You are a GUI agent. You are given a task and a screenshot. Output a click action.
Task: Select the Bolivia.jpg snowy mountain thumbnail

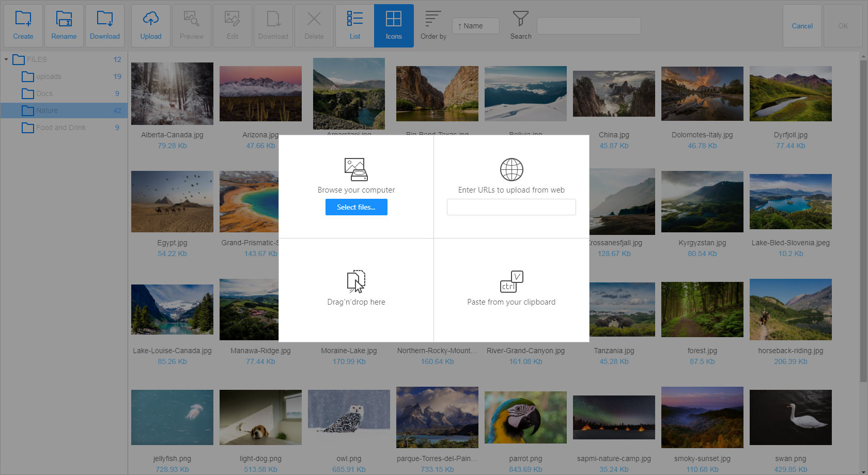[x=525, y=93]
